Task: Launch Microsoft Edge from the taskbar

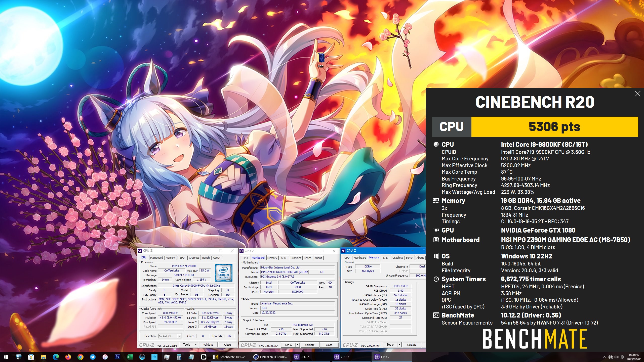Action: (56, 357)
